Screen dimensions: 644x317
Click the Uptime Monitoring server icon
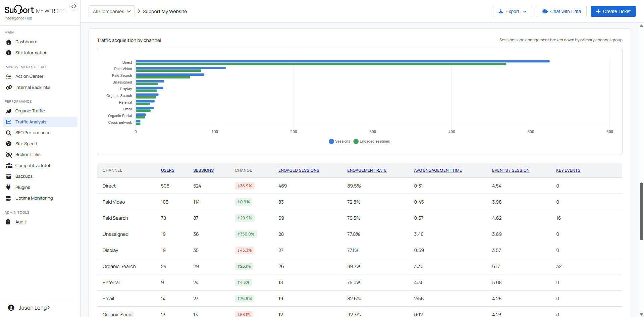tap(8, 198)
